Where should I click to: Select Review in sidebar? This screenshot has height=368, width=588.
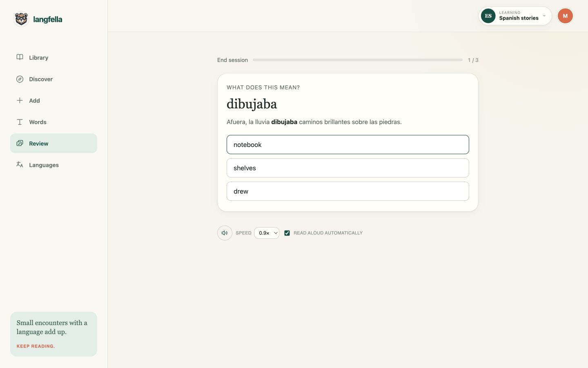[x=53, y=144]
